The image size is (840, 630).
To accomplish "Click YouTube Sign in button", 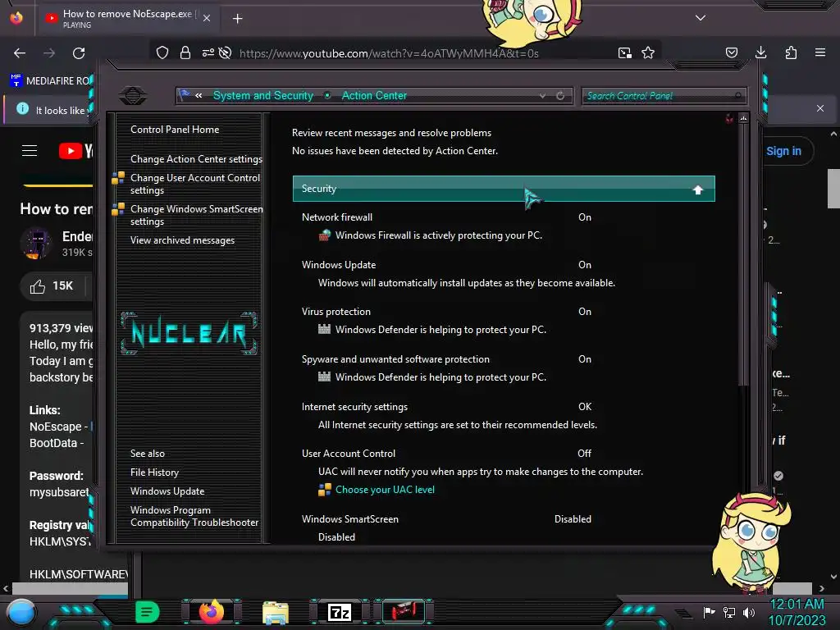I will [783, 151].
